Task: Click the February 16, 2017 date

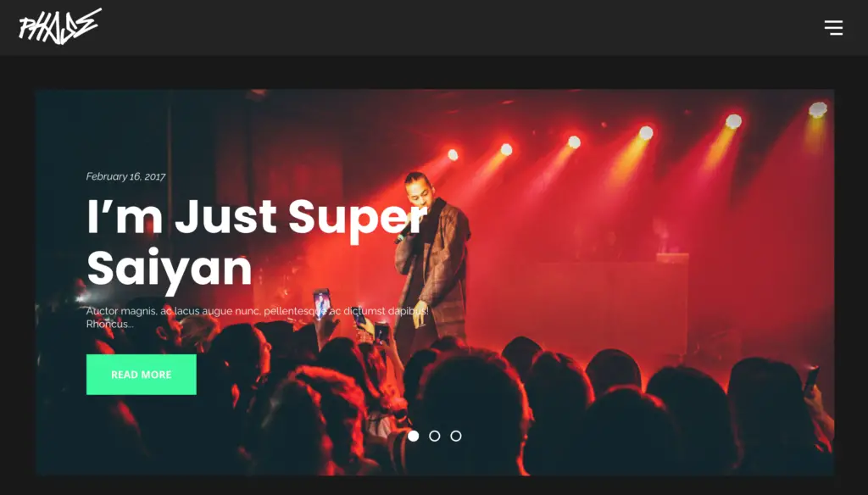Action: [125, 176]
